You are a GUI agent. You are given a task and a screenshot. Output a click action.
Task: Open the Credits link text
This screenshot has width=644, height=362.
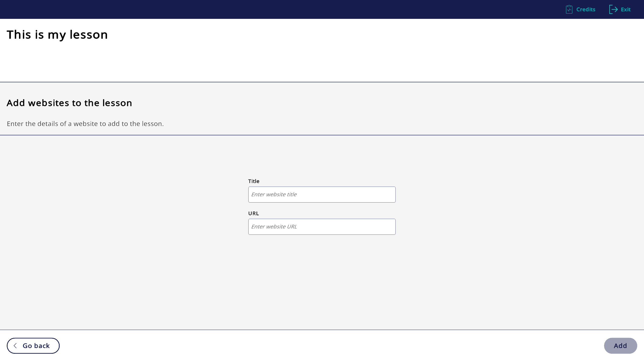tap(586, 9)
